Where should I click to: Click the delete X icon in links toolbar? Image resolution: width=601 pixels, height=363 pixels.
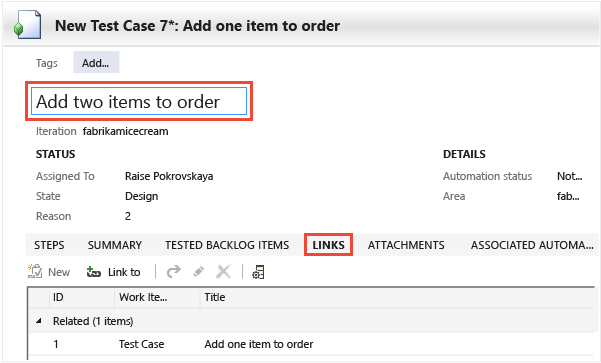223,272
